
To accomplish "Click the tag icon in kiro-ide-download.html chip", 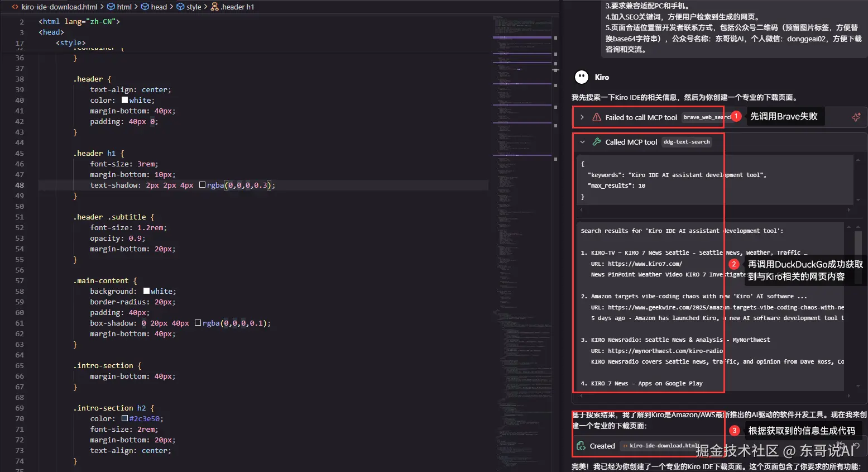I will pos(625,446).
